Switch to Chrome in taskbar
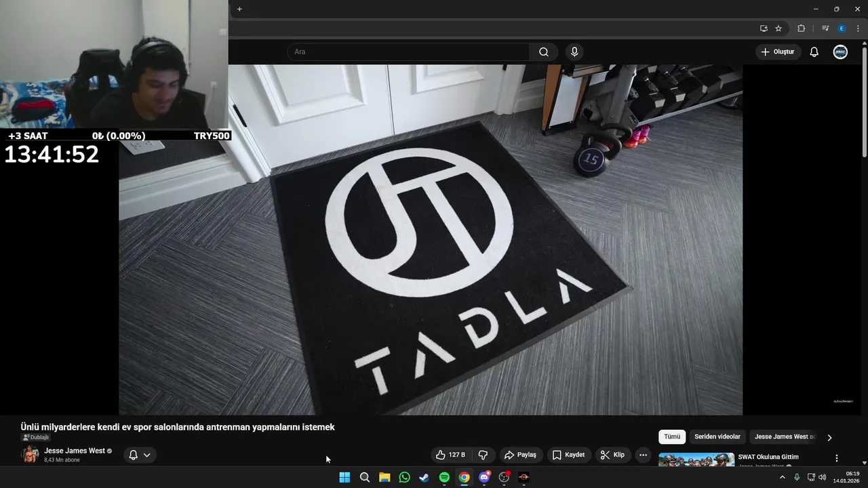The width and height of the screenshot is (868, 488). coord(464,477)
